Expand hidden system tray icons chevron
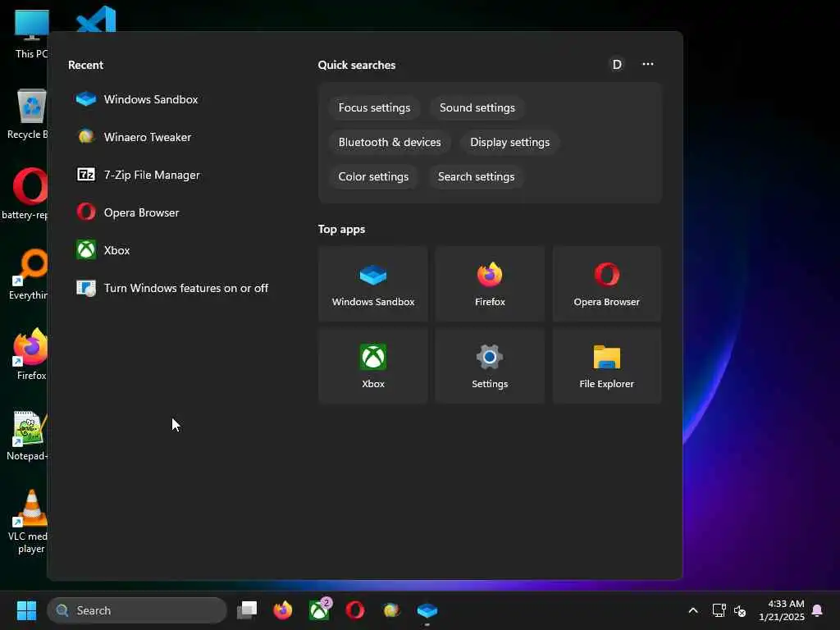The width and height of the screenshot is (840, 630). pyautogui.click(x=692, y=610)
